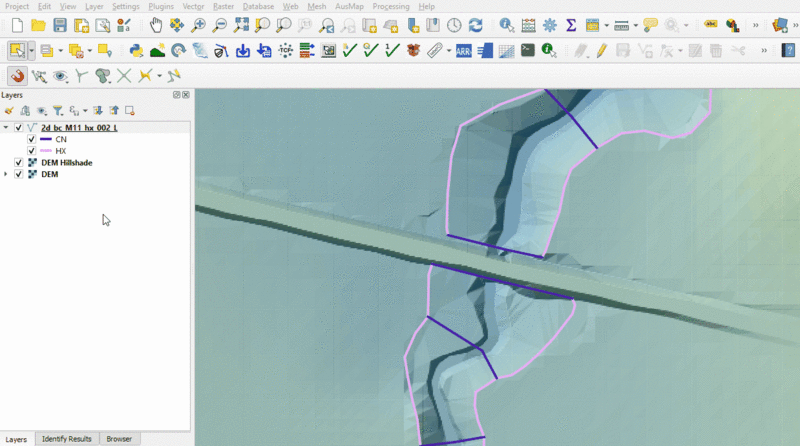The width and height of the screenshot is (800, 446).
Task: Open the filter legend dropdown in Layers panel
Action: point(59,110)
